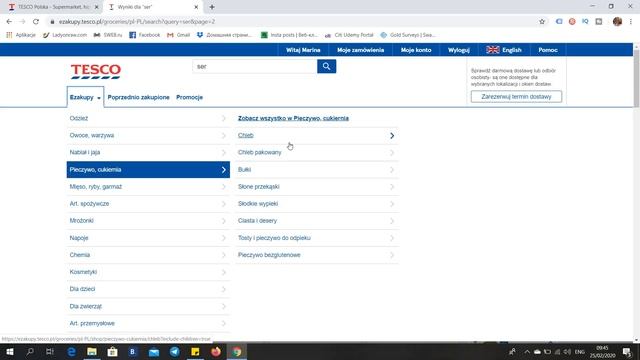Click browser back arrow

(9, 22)
